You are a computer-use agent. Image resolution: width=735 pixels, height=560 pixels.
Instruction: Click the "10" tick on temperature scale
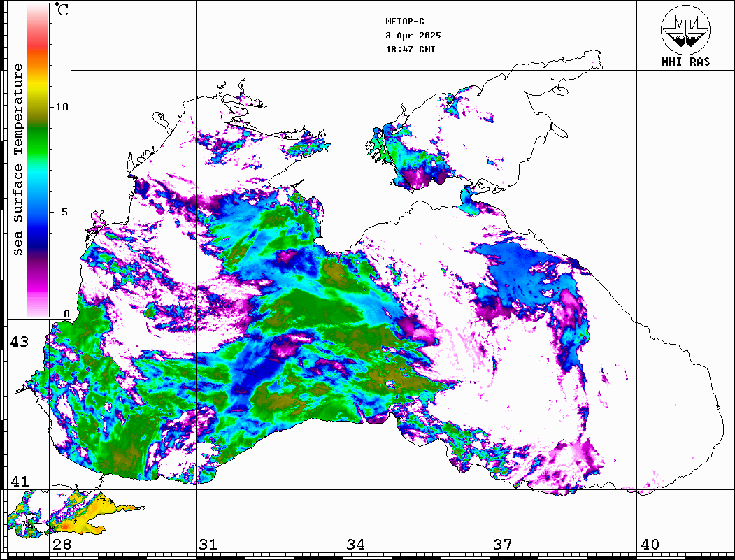pos(62,107)
